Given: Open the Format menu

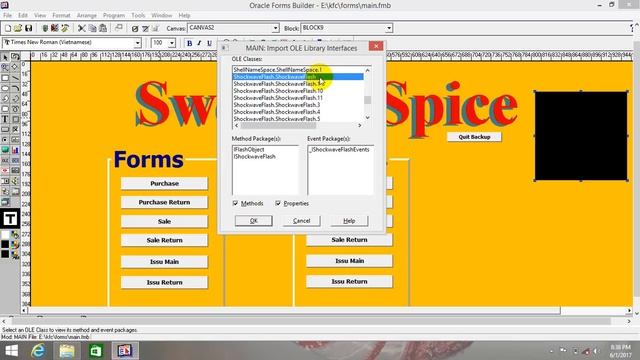Looking at the screenshot, I should [x=61, y=16].
